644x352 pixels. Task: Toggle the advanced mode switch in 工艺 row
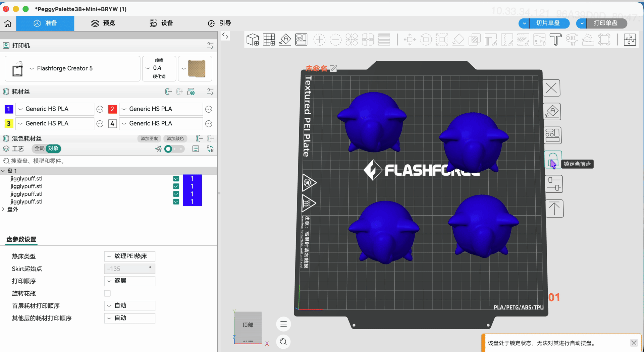pos(174,149)
